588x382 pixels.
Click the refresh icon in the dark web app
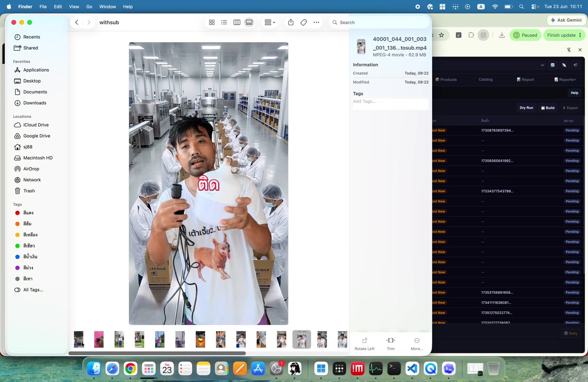(x=553, y=65)
